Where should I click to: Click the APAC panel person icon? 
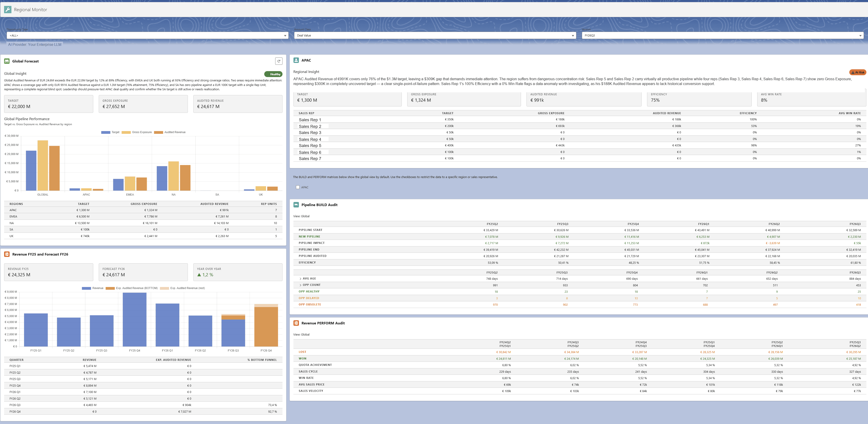(296, 60)
